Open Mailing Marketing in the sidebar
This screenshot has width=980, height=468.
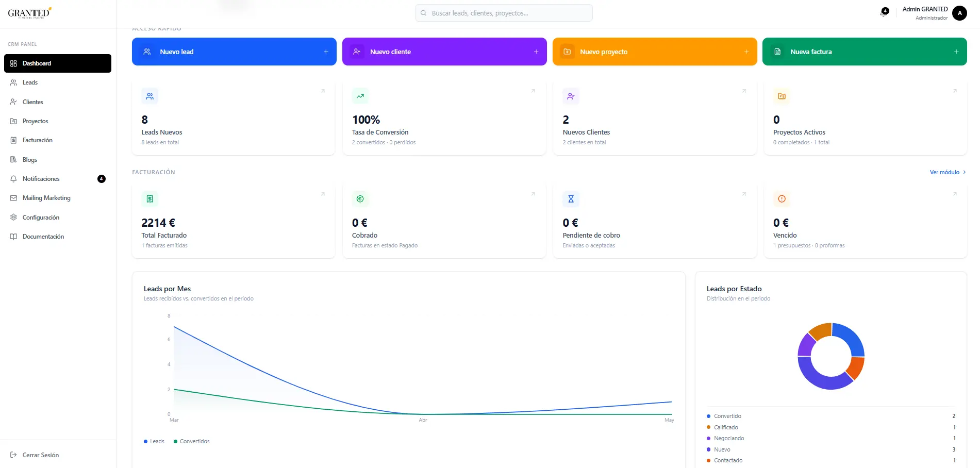coord(58,198)
